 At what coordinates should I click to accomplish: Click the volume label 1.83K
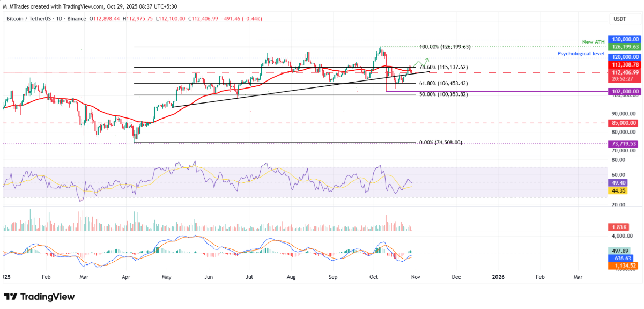618,228
